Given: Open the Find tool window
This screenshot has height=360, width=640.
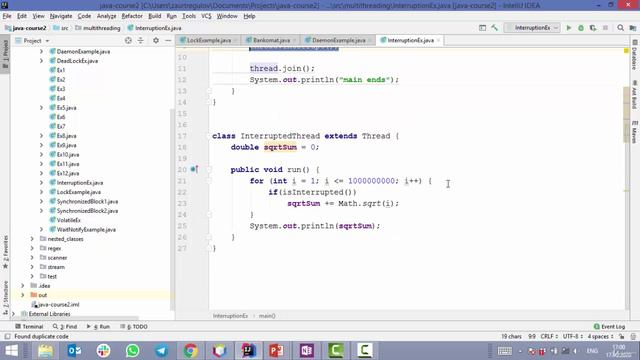Looking at the screenshot, I should click(x=65, y=327).
